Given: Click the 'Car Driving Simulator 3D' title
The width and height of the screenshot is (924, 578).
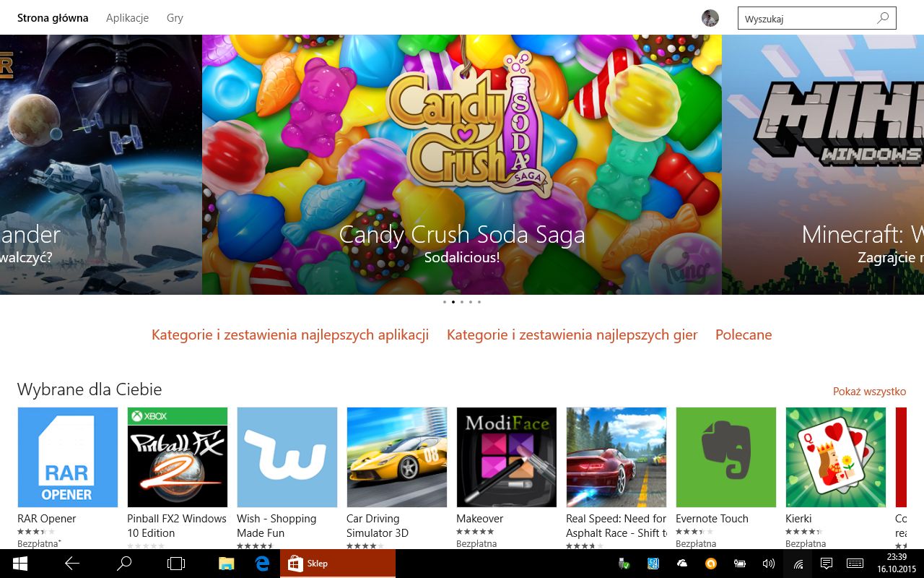Looking at the screenshot, I should click(378, 526).
